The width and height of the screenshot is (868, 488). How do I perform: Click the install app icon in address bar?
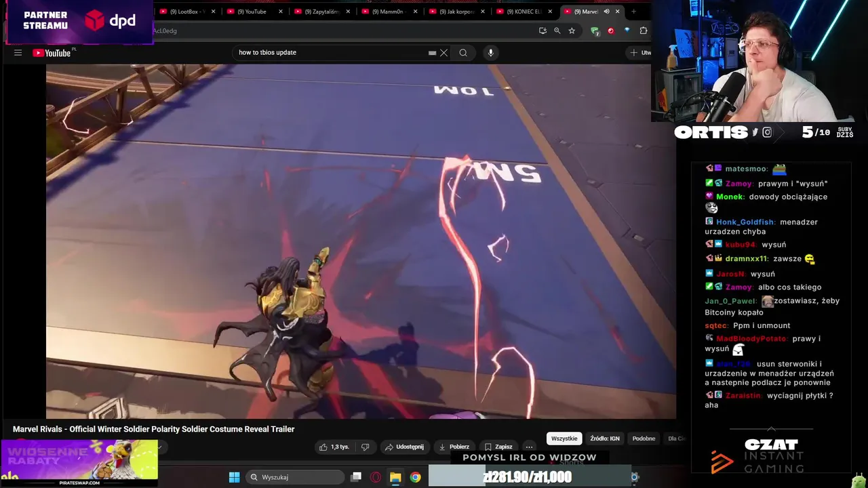tap(542, 30)
